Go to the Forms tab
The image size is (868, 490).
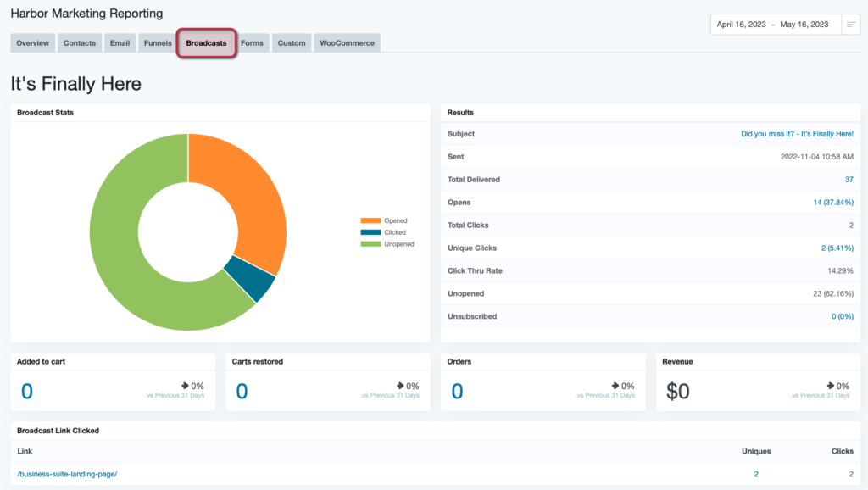252,43
